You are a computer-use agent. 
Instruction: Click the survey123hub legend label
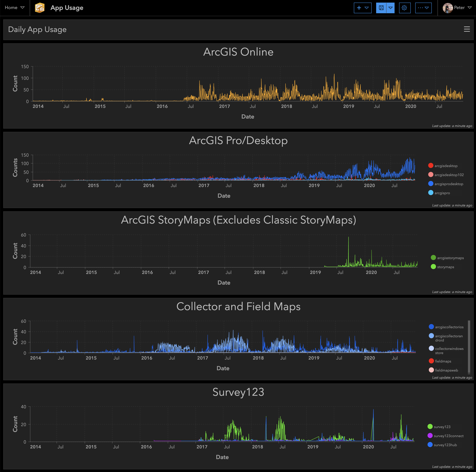click(445, 445)
